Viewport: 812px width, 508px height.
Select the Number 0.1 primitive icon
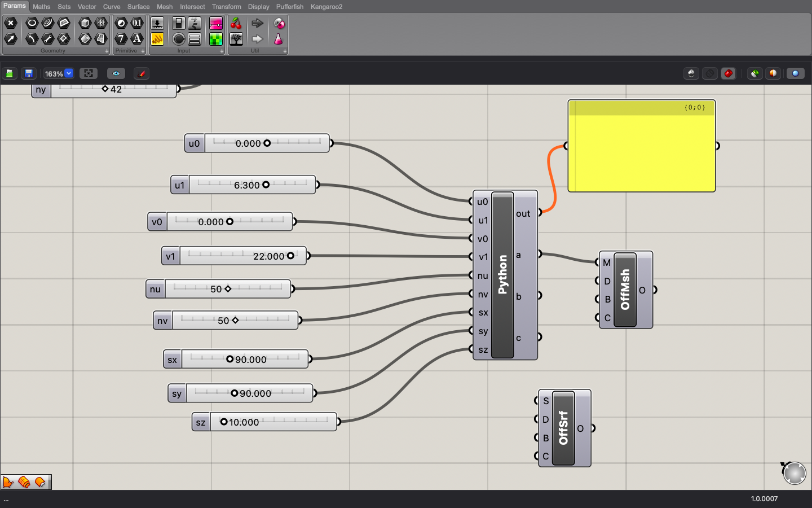click(137, 23)
